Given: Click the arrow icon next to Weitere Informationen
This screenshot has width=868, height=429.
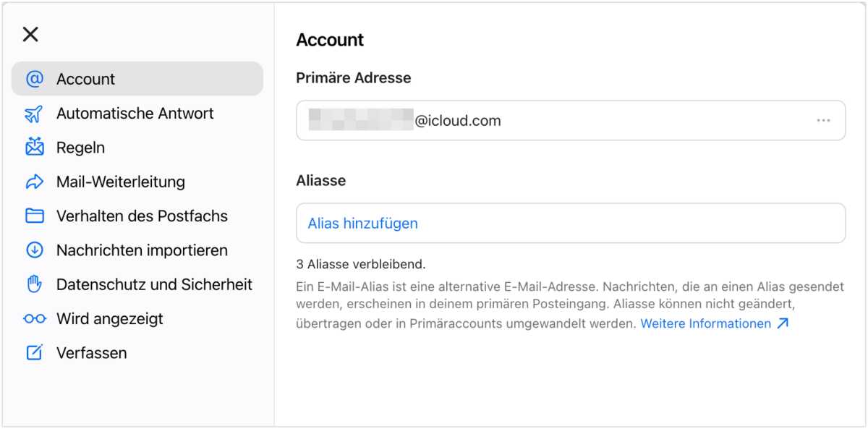Looking at the screenshot, I should tap(782, 323).
